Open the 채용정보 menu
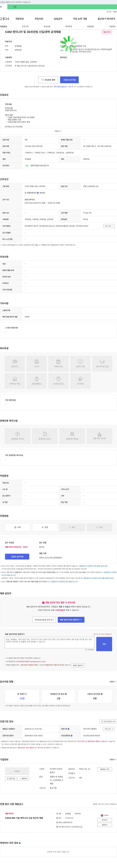The height and width of the screenshot is (868, 117). pyautogui.click(x=19, y=19)
